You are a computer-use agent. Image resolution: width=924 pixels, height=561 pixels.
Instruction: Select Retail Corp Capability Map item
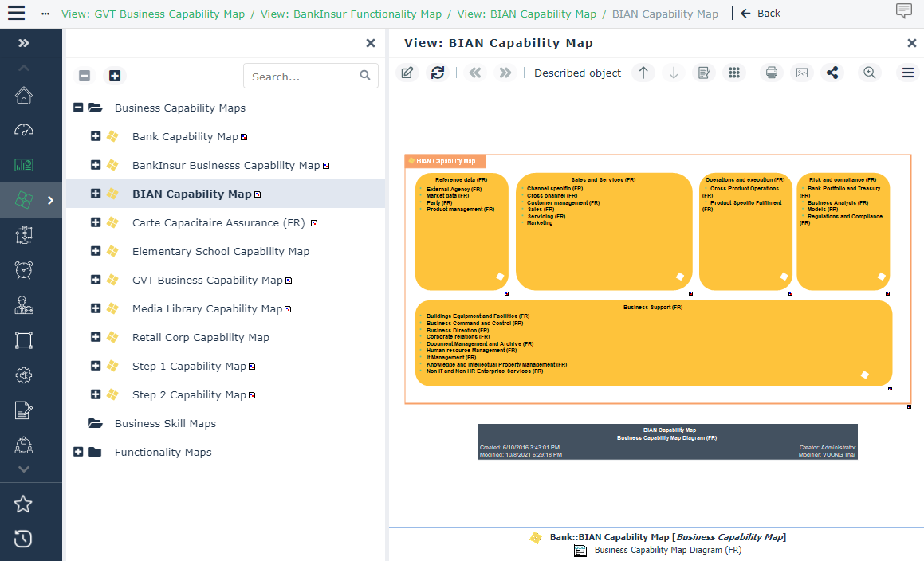coord(200,337)
